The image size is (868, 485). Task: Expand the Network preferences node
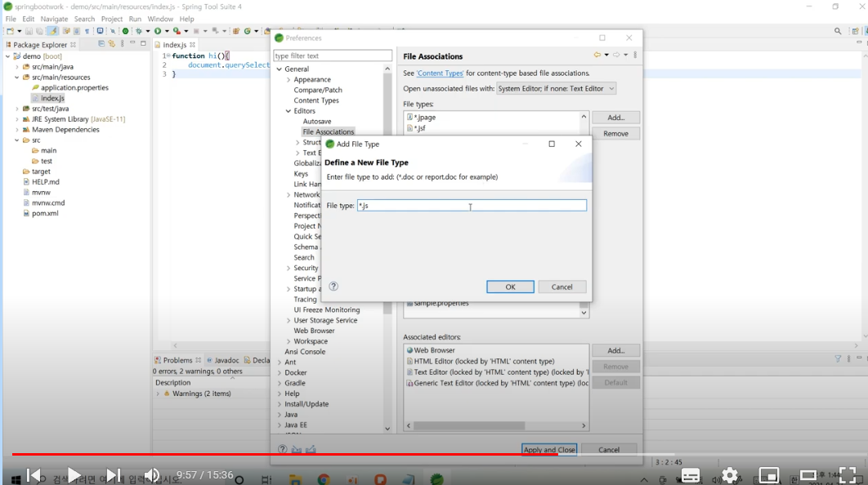point(289,194)
